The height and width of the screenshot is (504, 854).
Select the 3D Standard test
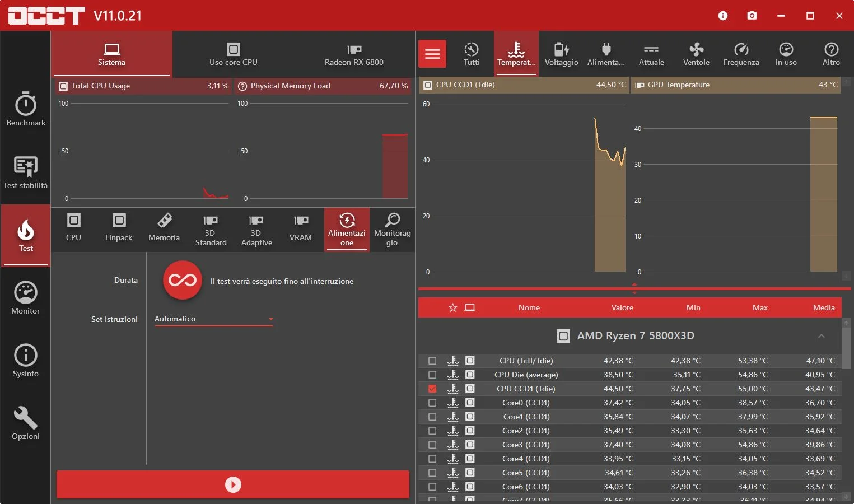click(211, 230)
